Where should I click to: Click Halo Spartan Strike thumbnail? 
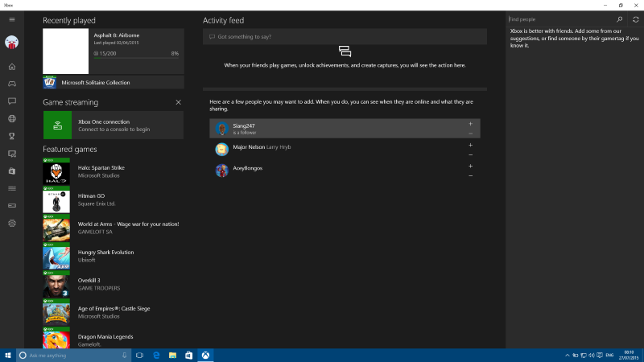(x=56, y=171)
